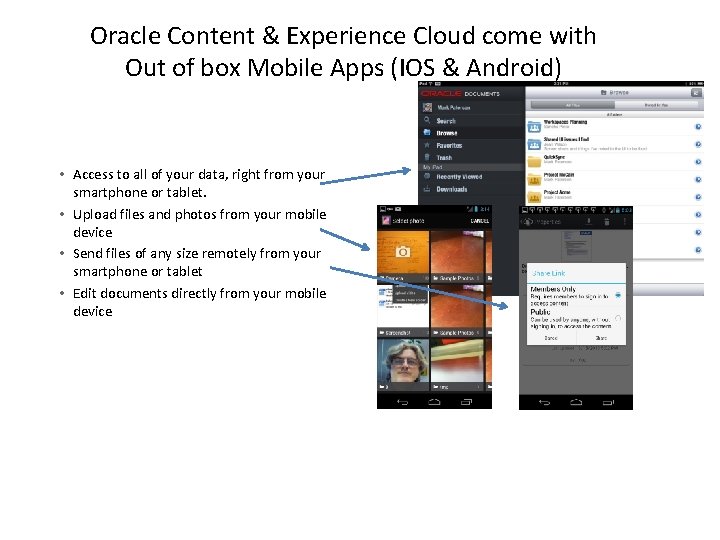Tap the back cloud icon beside Properties
The height and width of the screenshot is (540, 720).
click(x=527, y=222)
